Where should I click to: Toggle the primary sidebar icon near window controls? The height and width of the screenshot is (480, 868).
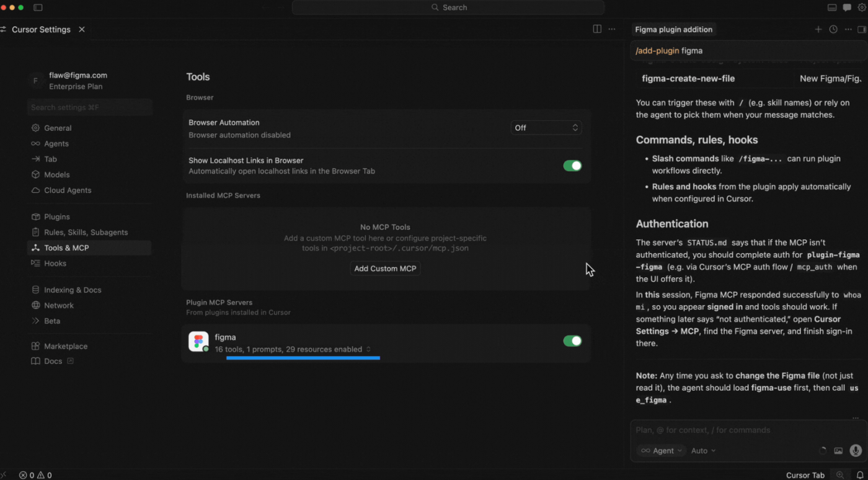[x=38, y=7]
